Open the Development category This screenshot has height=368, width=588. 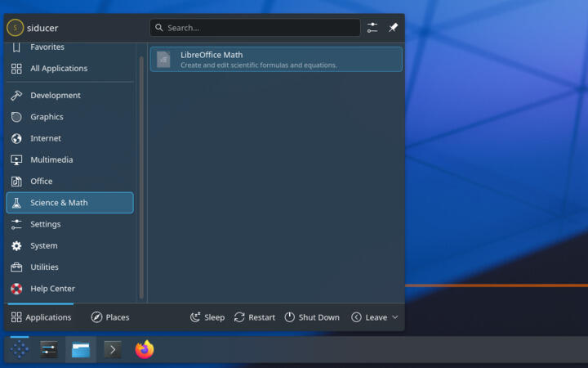click(x=69, y=96)
